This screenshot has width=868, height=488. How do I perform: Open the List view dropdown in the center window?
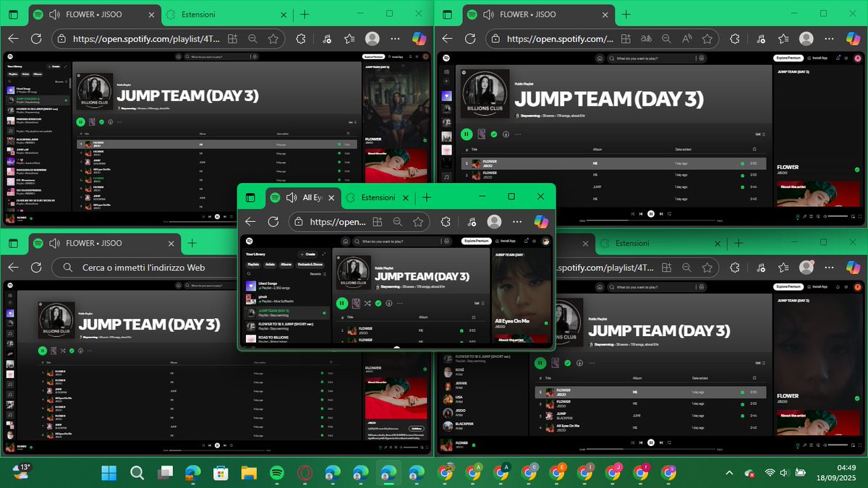click(480, 303)
